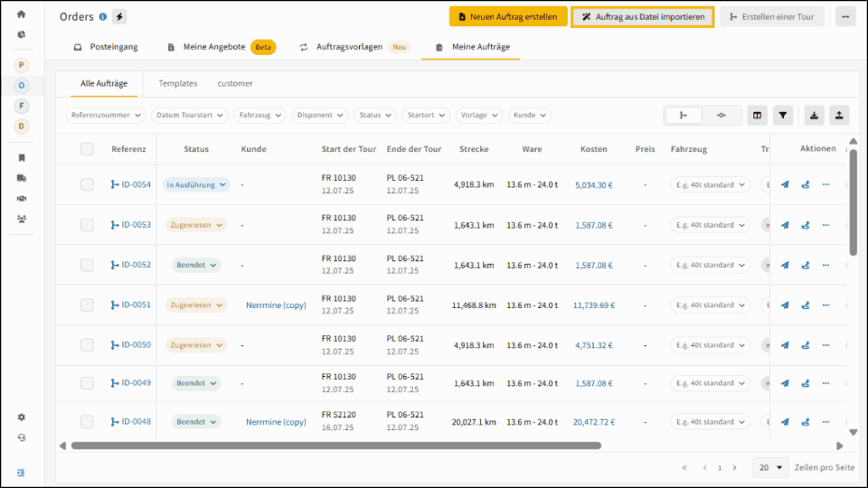The height and width of the screenshot is (488, 868).
Task: Click the send plane icon for ID-0054
Action: coord(785,184)
